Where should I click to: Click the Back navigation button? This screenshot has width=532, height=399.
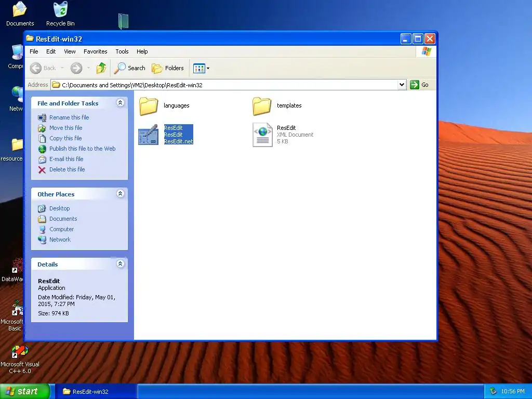[43, 68]
